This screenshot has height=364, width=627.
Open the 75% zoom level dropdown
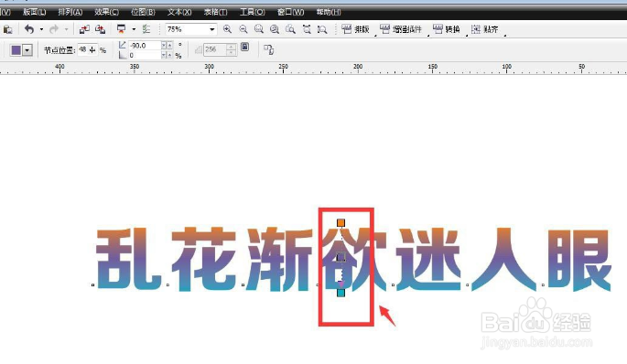(x=211, y=29)
